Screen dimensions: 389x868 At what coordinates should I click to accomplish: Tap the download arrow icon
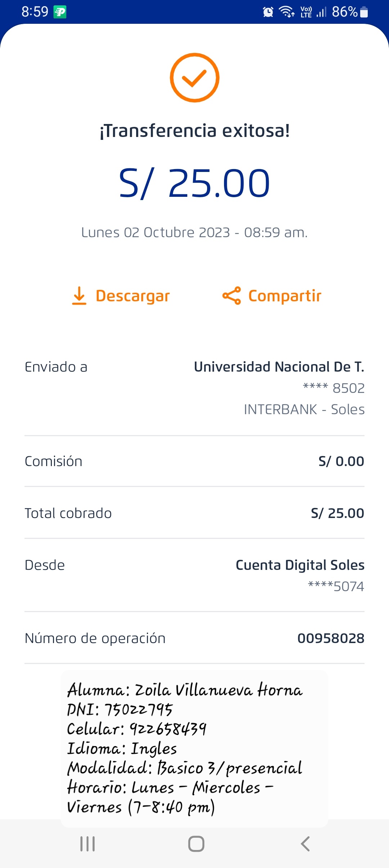point(79,296)
